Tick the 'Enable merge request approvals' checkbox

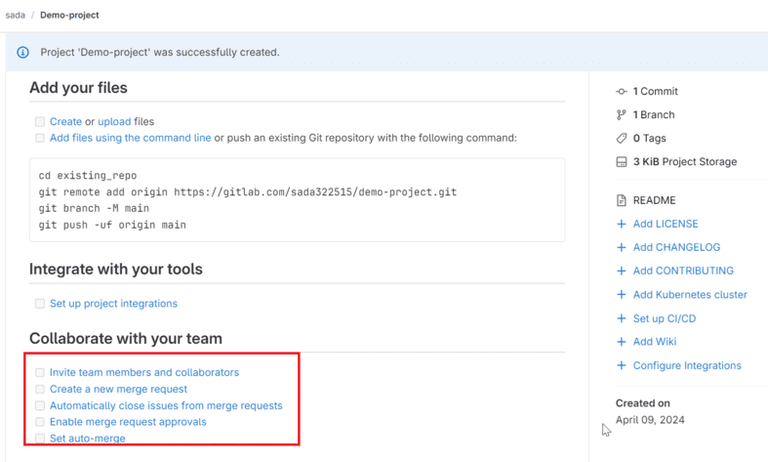click(x=40, y=422)
